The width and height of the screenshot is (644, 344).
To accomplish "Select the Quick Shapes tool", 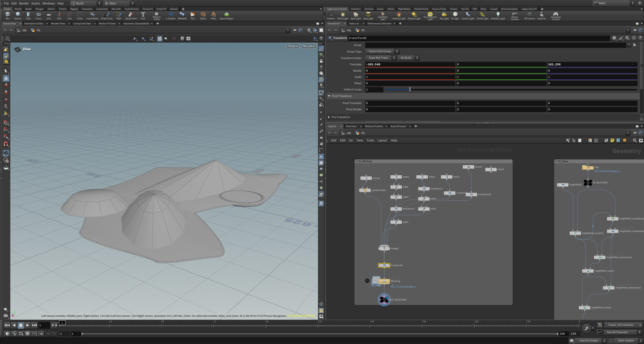I will [x=226, y=16].
